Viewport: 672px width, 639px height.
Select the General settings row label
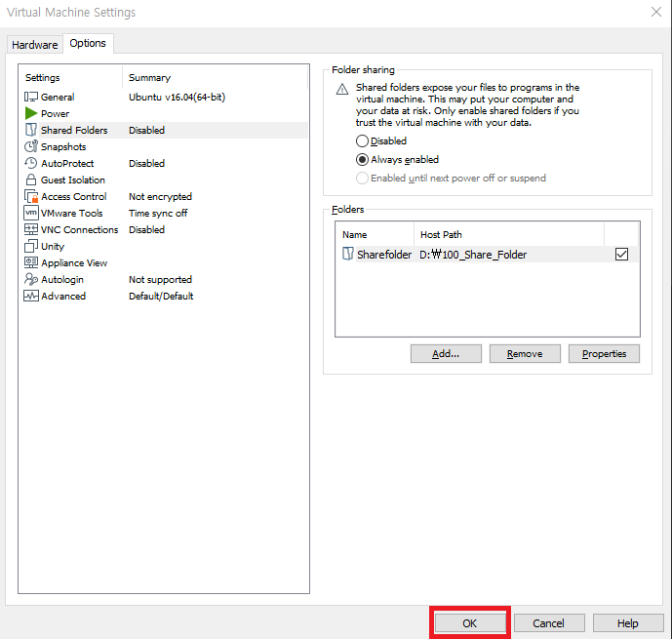coord(58,97)
